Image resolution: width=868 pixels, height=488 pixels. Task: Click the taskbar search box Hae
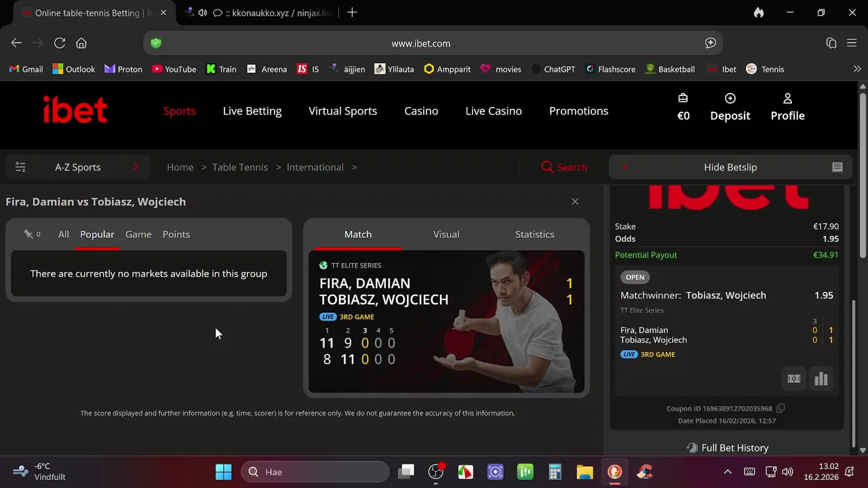click(315, 472)
